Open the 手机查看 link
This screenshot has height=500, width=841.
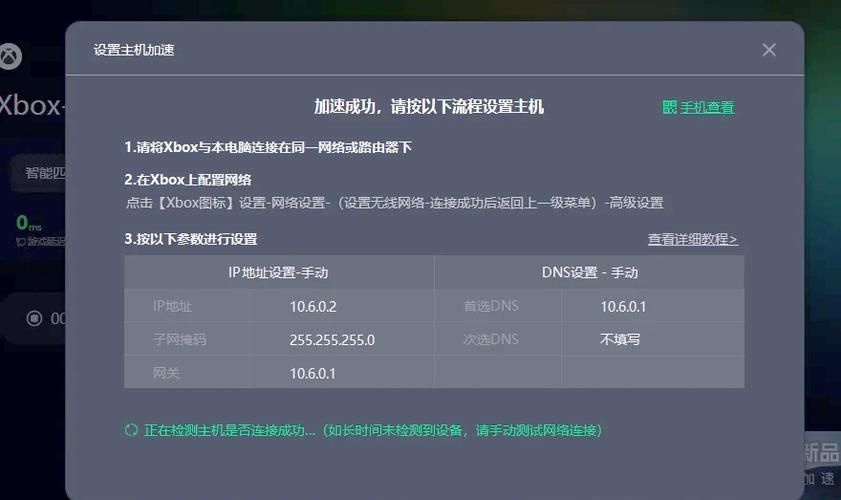coord(707,107)
